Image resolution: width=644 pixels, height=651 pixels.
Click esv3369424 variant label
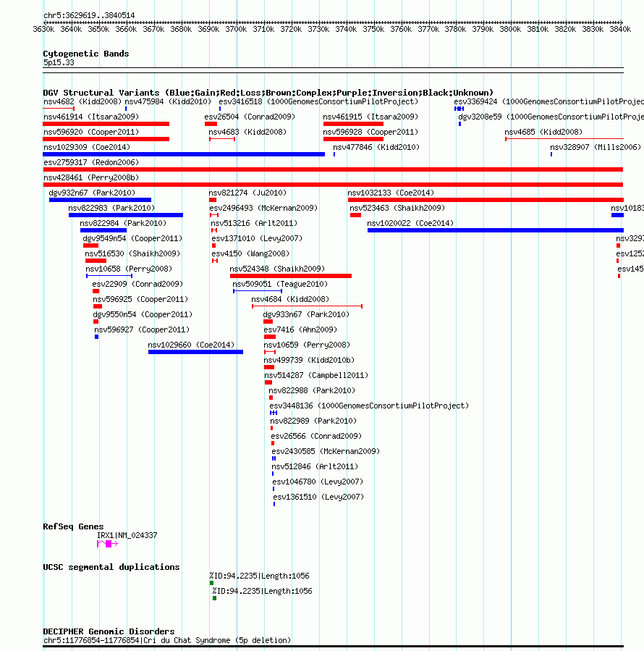(548, 101)
